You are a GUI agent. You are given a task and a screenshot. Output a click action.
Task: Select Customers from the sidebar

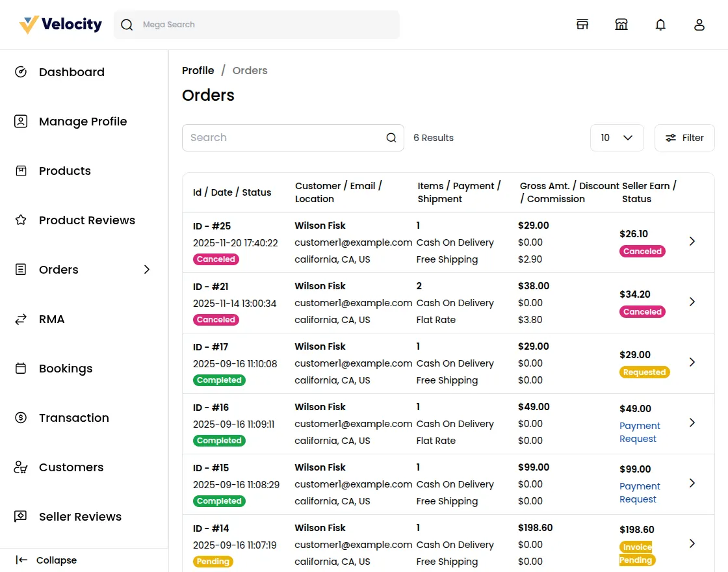[71, 467]
